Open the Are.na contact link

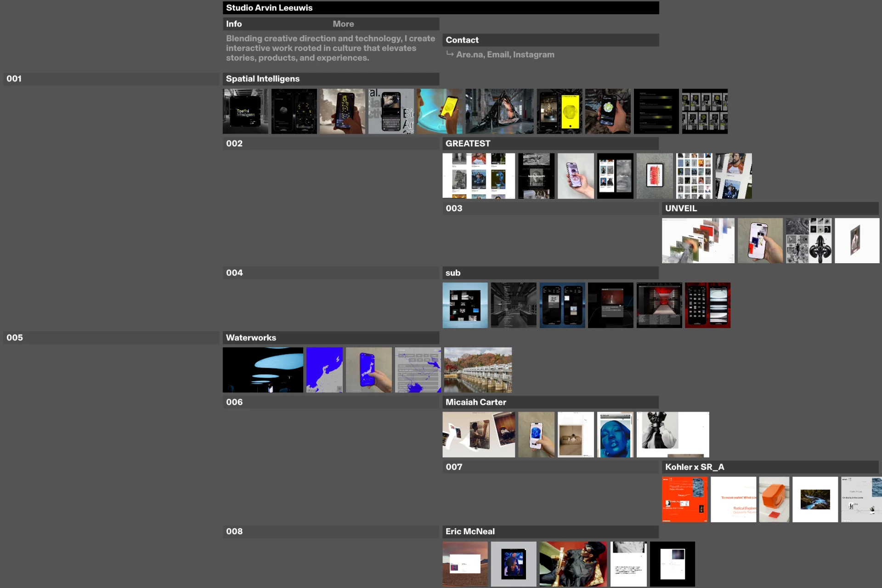(x=469, y=54)
